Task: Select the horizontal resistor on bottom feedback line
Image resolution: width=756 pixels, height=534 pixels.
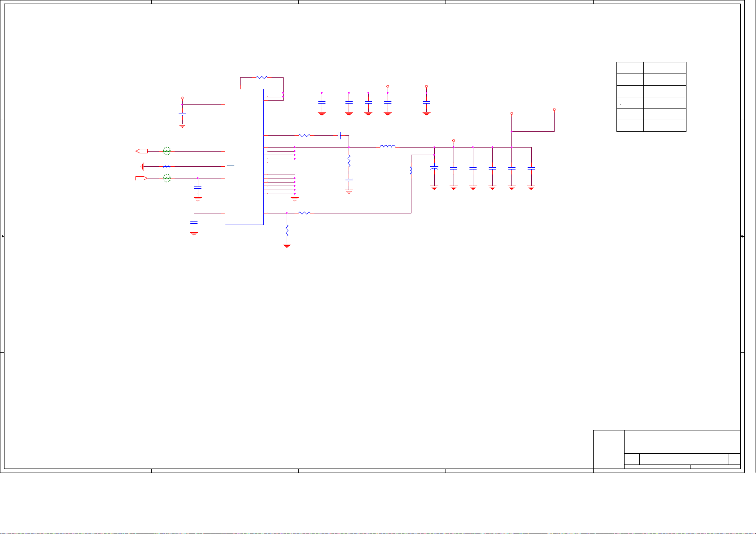Action: pyautogui.click(x=304, y=213)
